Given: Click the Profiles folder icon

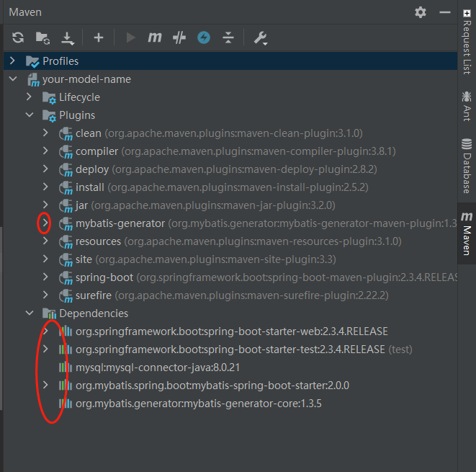Looking at the screenshot, I should 32,61.
